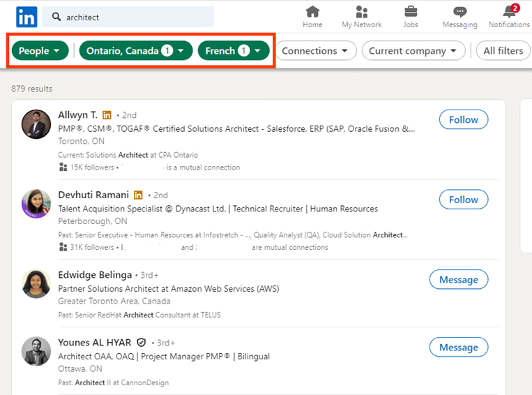Screen dimensions: 532x395
Task: Click the Home nav label
Action: coord(312,24)
